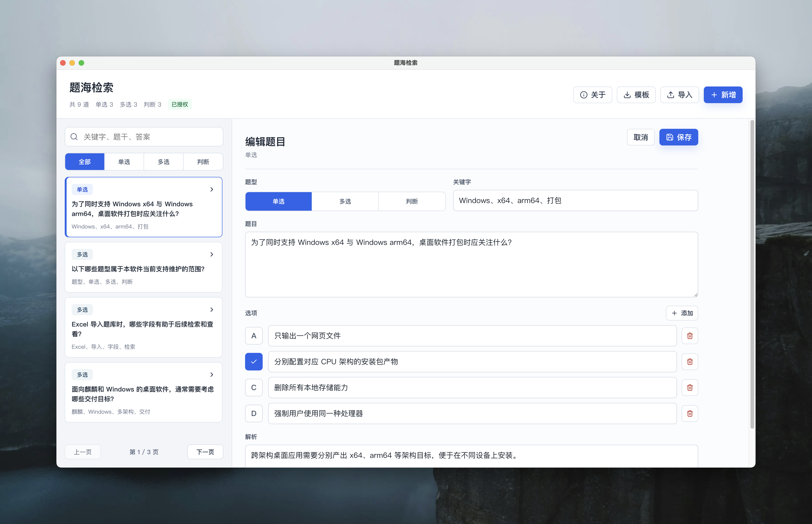Delete option A with trash icon
The image size is (812, 524).
point(689,336)
